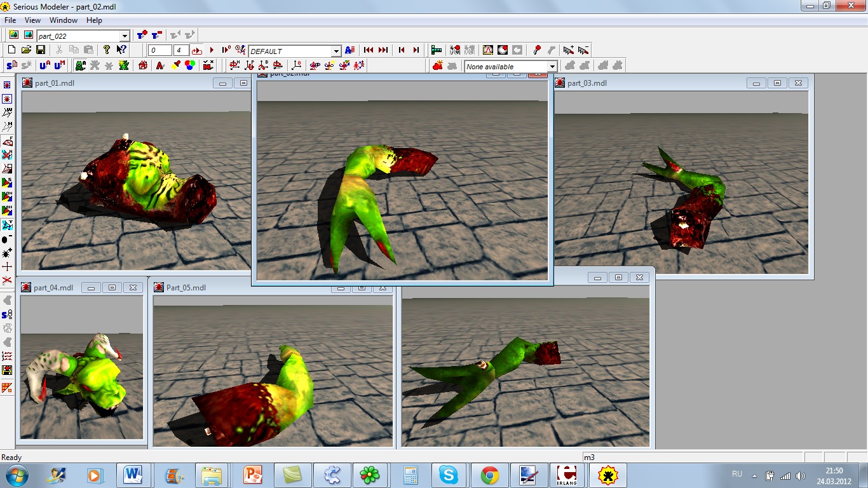Open the DEFAULT animation dropdown
Viewport: 868px width, 488px height.
[x=336, y=51]
